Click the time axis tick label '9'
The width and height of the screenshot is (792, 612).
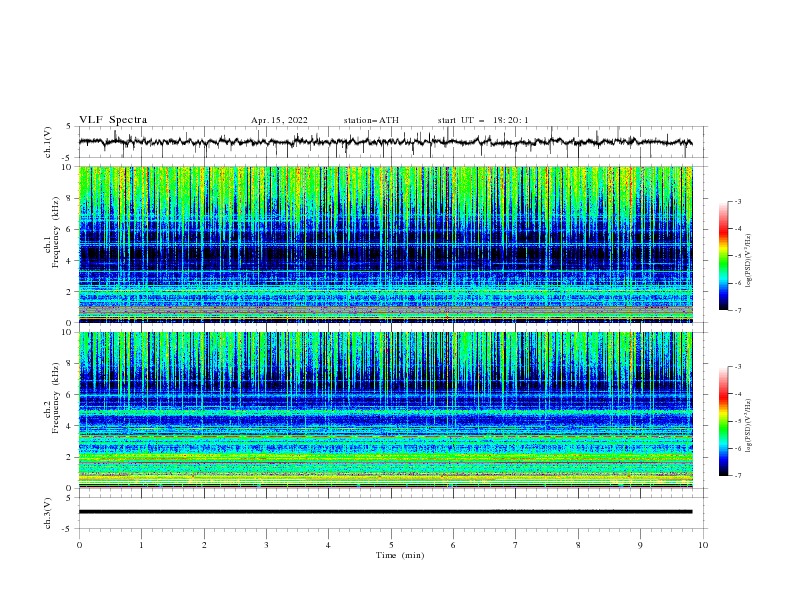pos(640,545)
